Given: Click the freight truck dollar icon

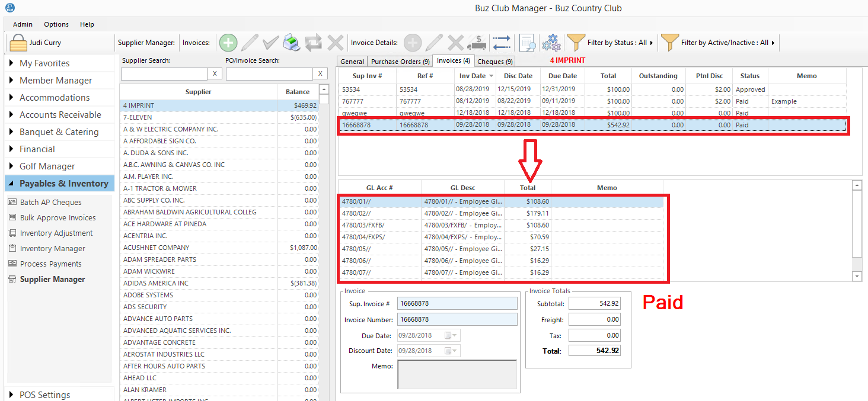Looking at the screenshot, I should click(x=477, y=43).
